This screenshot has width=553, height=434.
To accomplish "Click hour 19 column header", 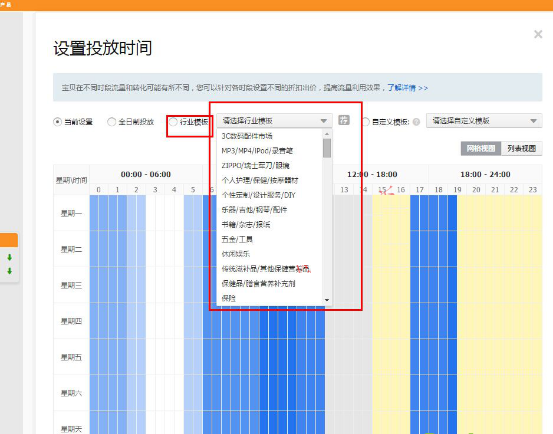I will [457, 190].
